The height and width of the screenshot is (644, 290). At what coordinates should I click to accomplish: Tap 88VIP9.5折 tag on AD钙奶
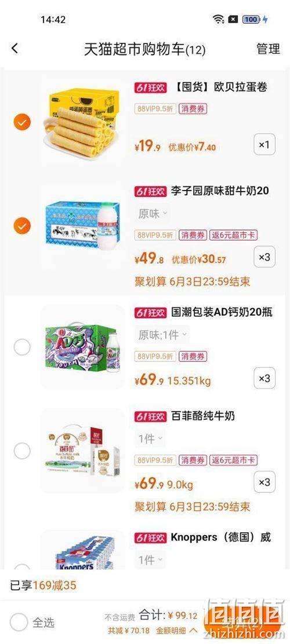[x=155, y=356]
